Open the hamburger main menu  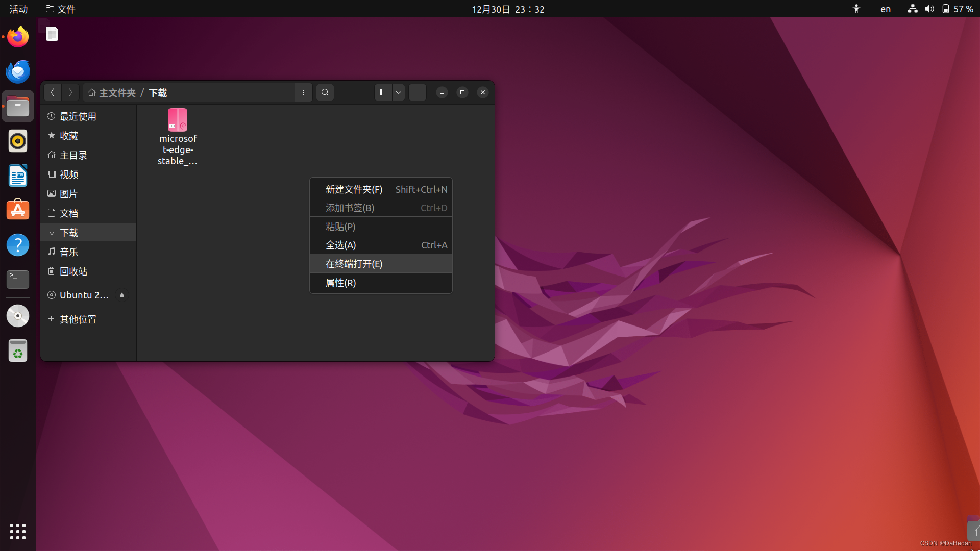click(418, 92)
